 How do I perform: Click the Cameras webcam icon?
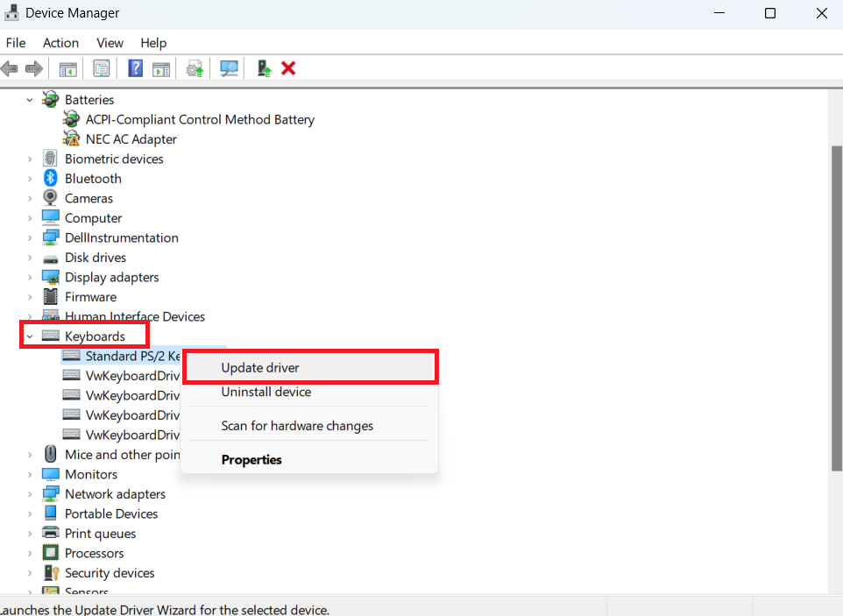click(x=51, y=198)
